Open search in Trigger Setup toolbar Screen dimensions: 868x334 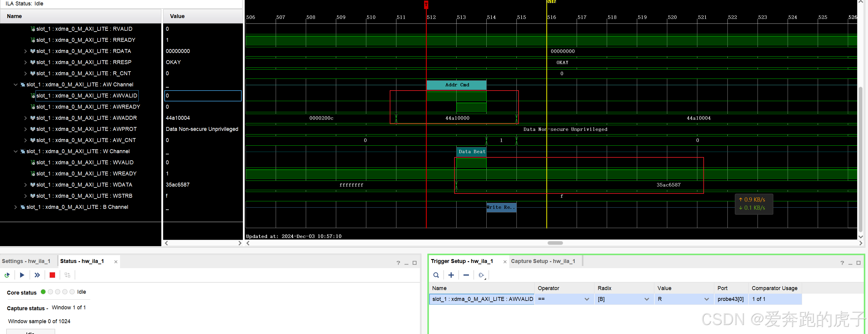pyautogui.click(x=436, y=275)
